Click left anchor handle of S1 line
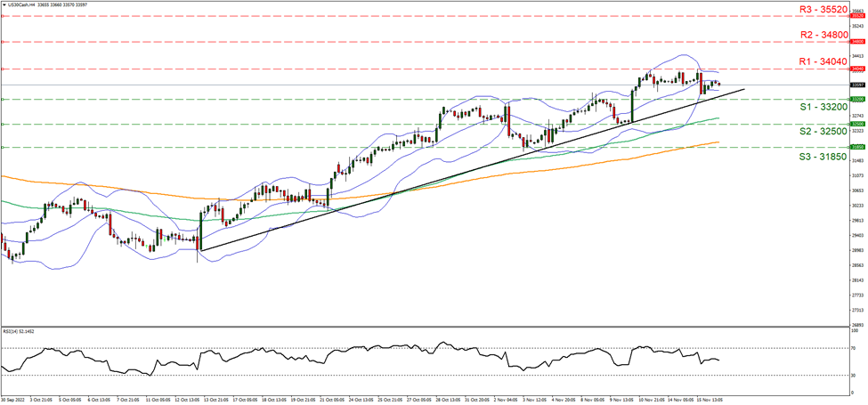 (3, 100)
